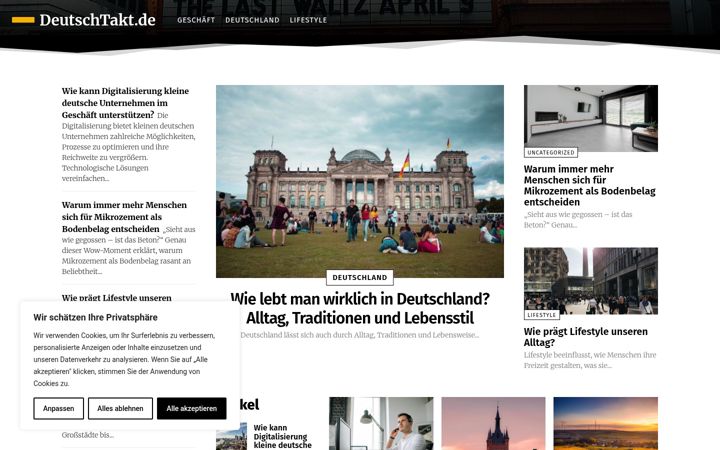Click the city street crowd thumbnail
Image resolution: width=720 pixels, height=450 pixels.
coord(591,281)
